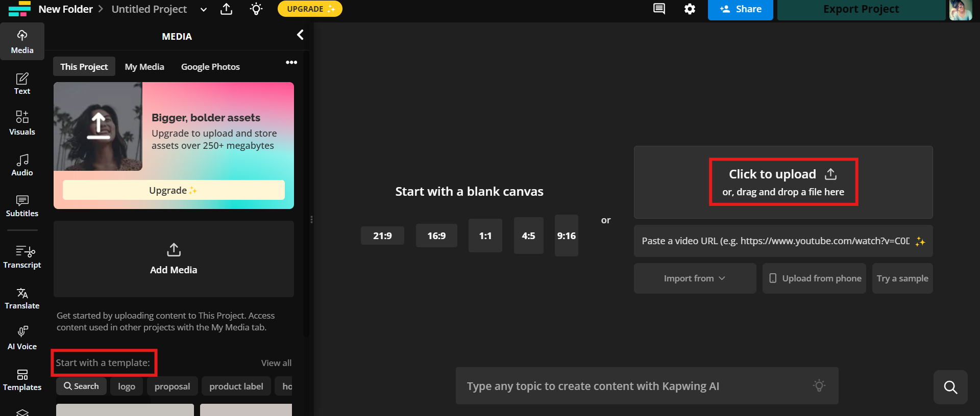Collapse the Media panel with chevron
Image resolution: width=980 pixels, height=416 pixels.
[x=300, y=35]
